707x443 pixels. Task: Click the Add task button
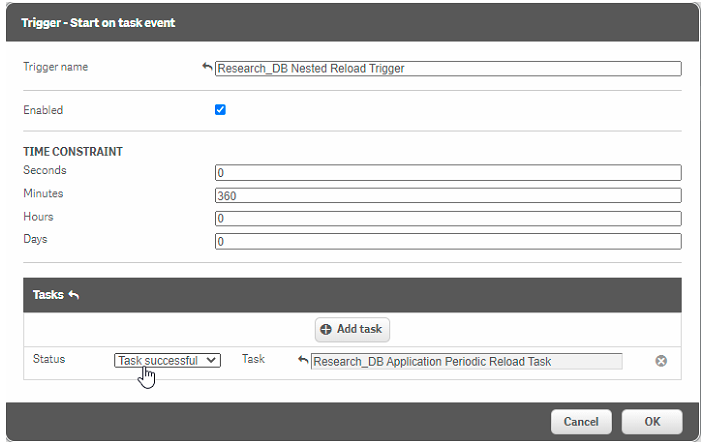click(x=352, y=329)
